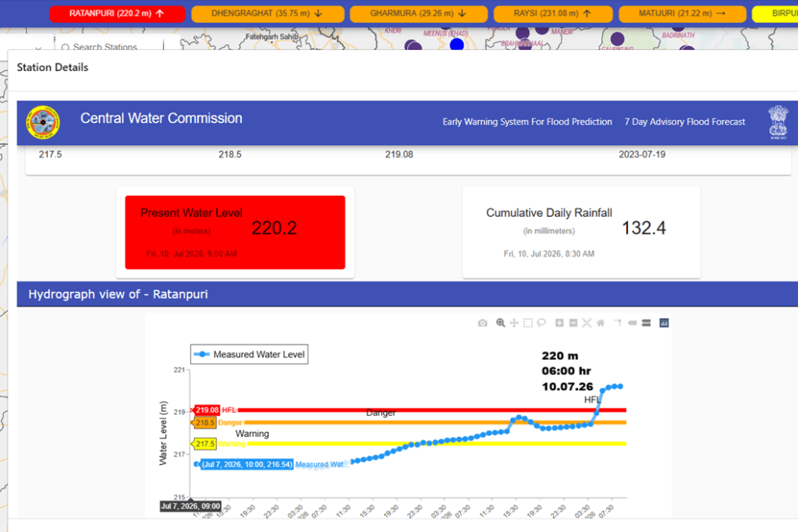
Task: Open DHENGRAGHAT (35.75 m) station ticker
Action: coord(268,14)
